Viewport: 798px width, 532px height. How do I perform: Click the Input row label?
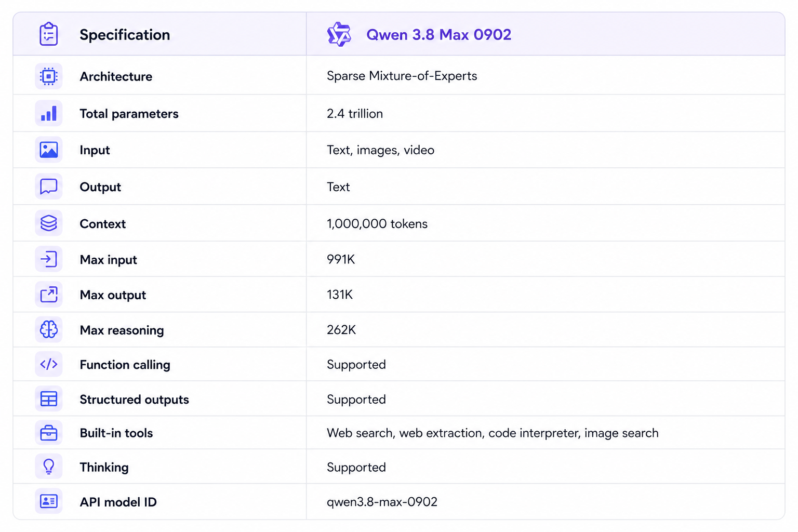point(95,150)
